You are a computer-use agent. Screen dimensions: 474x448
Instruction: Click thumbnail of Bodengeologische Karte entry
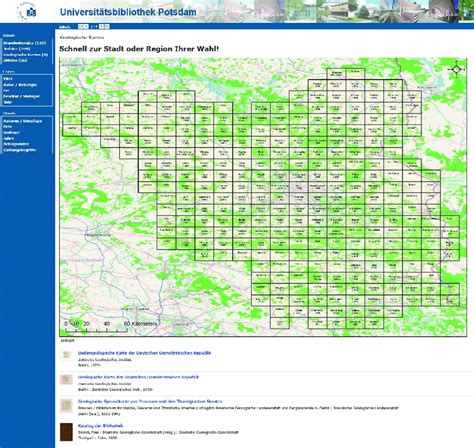point(66,355)
